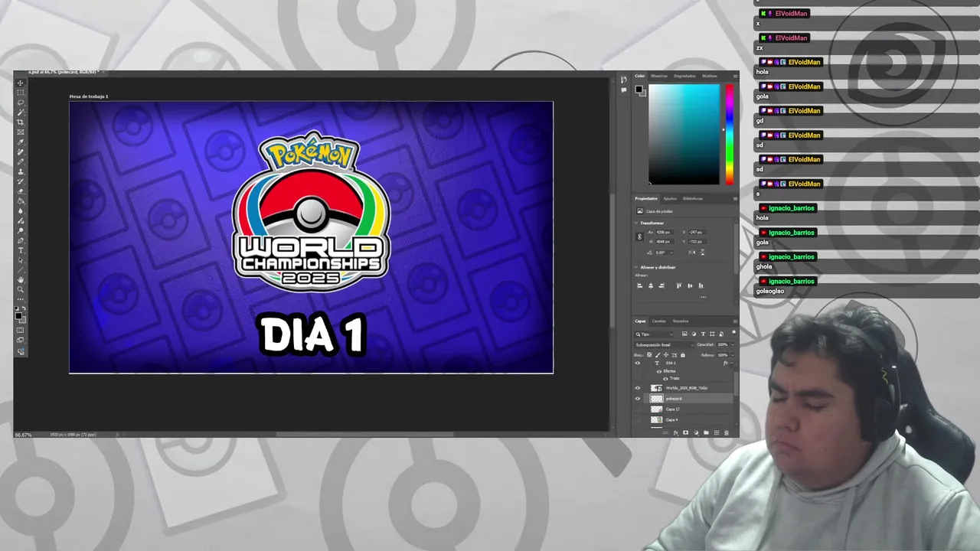Hide the pokecard layer
980x551 pixels.
click(638, 399)
